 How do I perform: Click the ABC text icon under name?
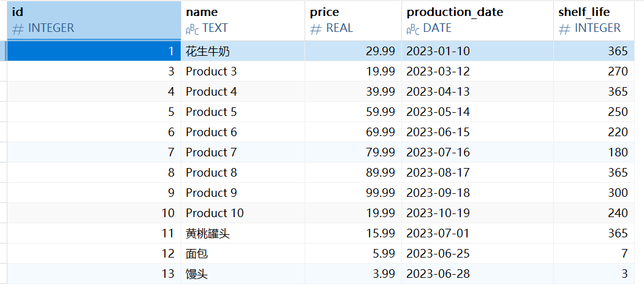tap(192, 29)
